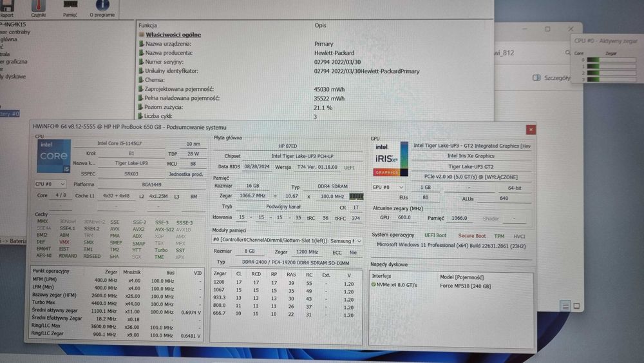This screenshot has height=363, width=644.
Task: Click the 666.7 timing row in memory table
Action: pyautogui.click(x=285, y=314)
